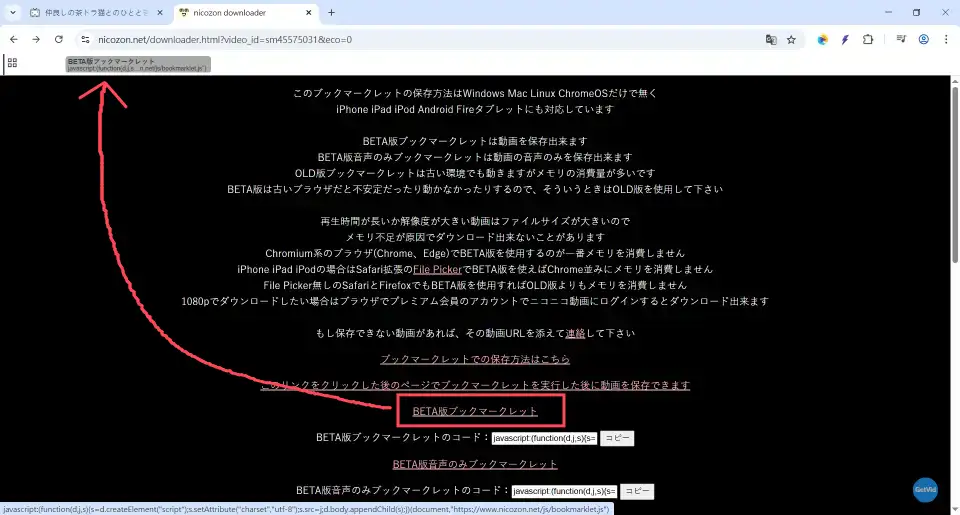
Task: Open the Google Translate icon in address bar
Action: tap(771, 40)
